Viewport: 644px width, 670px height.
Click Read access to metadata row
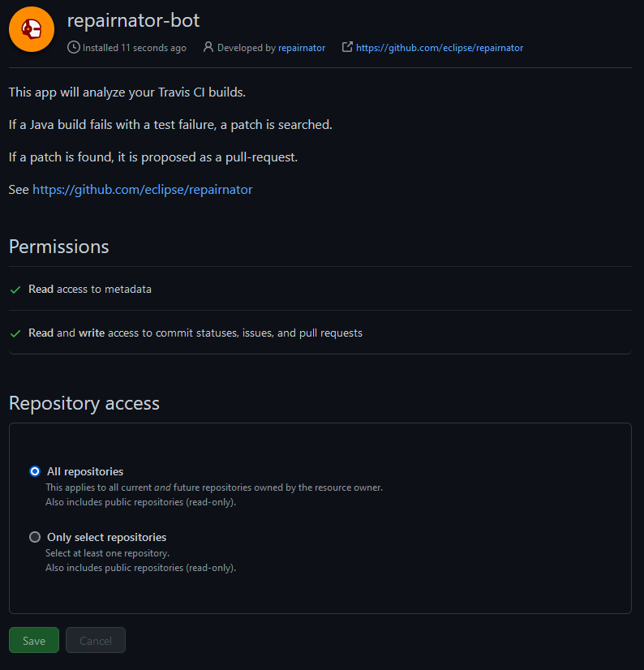320,289
